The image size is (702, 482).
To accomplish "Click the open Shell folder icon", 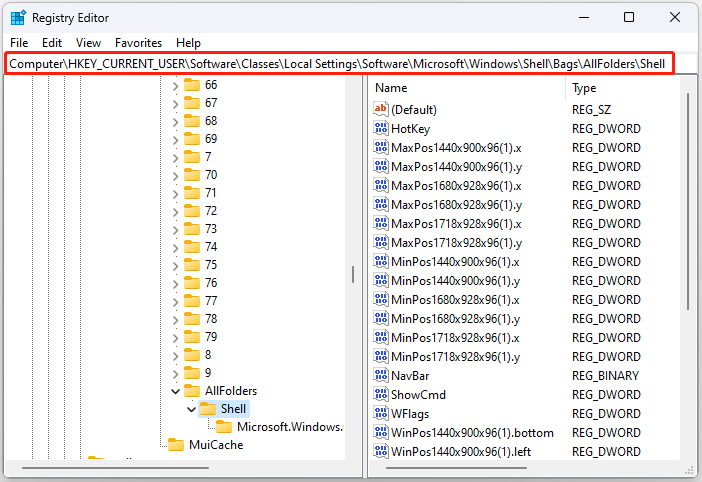I will click(x=208, y=409).
